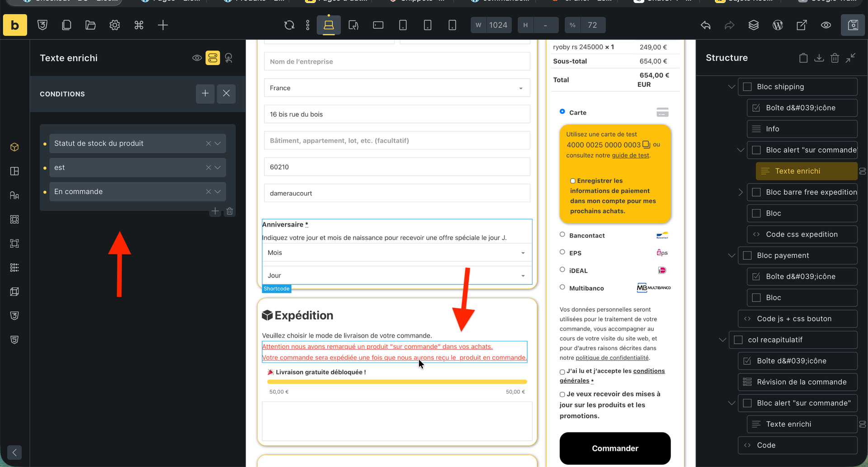Open the WordPress dashboard icon
The image size is (868, 467).
(778, 25)
